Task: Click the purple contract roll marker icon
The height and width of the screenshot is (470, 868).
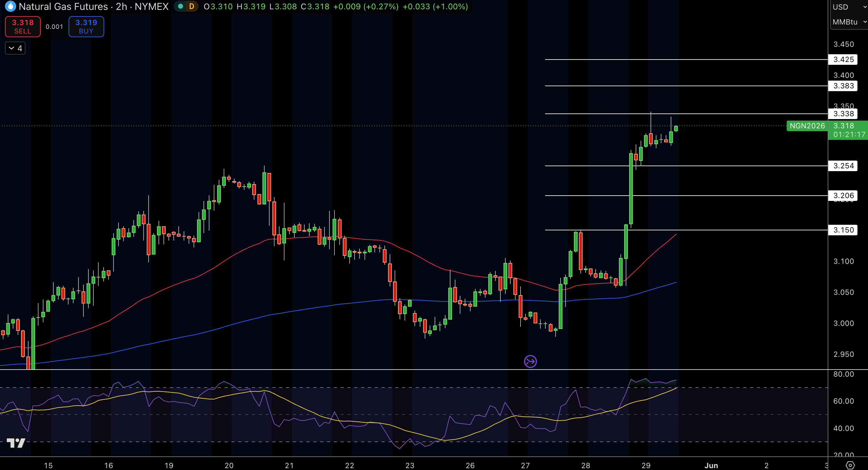Action: (530, 361)
